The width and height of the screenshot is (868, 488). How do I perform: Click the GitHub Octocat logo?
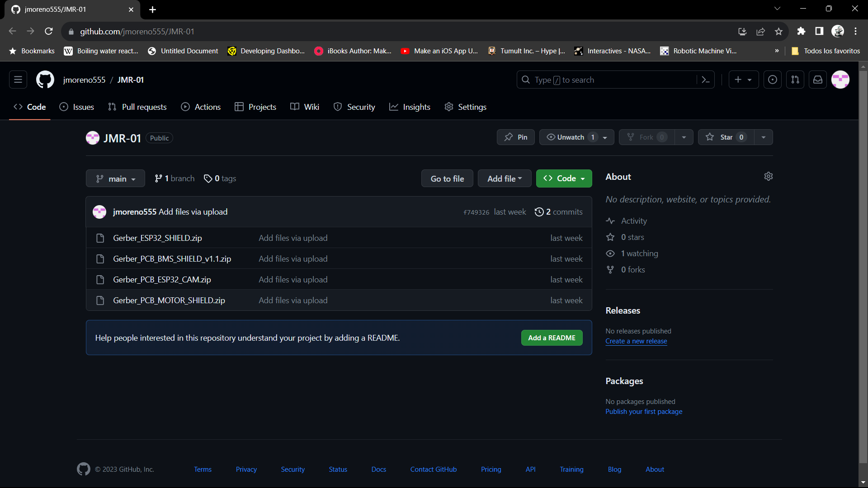(45, 80)
